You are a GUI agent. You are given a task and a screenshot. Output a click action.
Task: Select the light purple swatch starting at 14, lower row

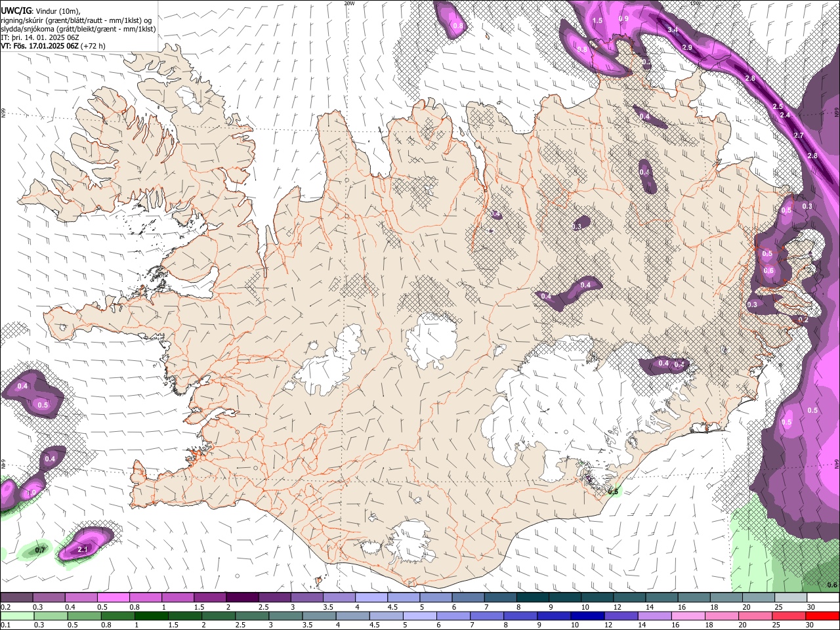[x=654, y=616]
